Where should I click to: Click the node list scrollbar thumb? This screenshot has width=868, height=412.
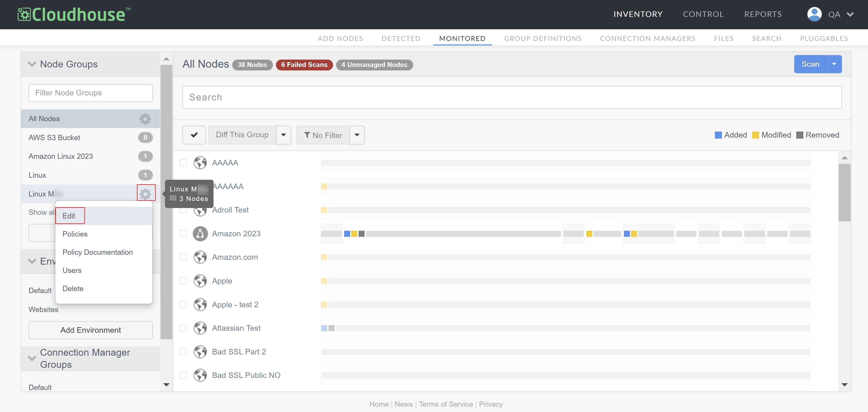[x=844, y=193]
